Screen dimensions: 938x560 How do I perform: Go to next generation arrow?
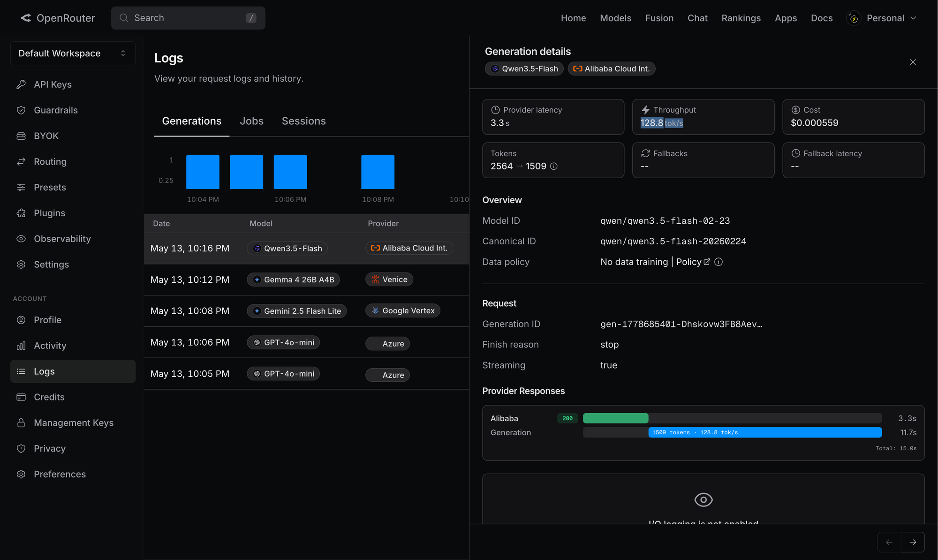click(x=913, y=542)
